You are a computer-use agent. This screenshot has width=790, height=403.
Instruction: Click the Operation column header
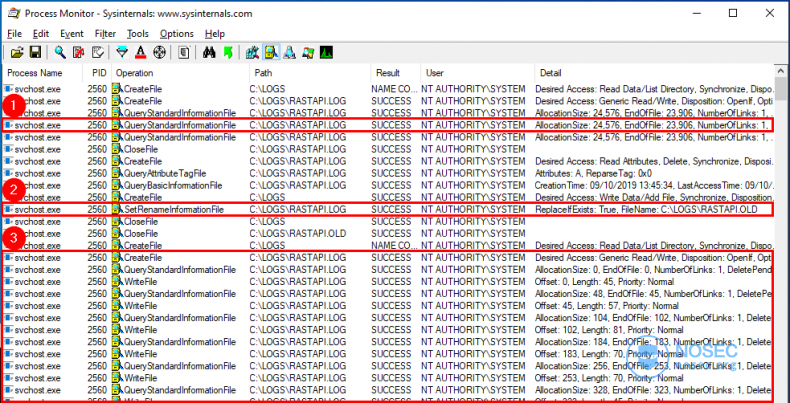[180, 73]
